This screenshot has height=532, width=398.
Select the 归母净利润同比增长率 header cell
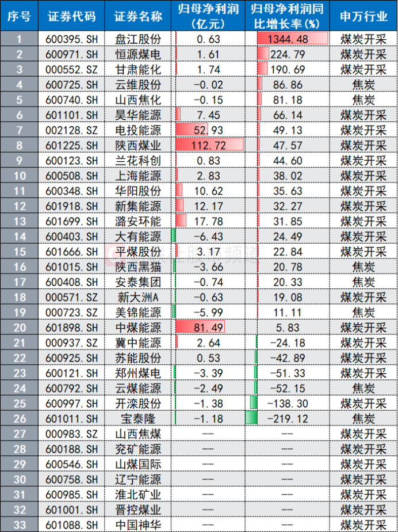coord(287,16)
